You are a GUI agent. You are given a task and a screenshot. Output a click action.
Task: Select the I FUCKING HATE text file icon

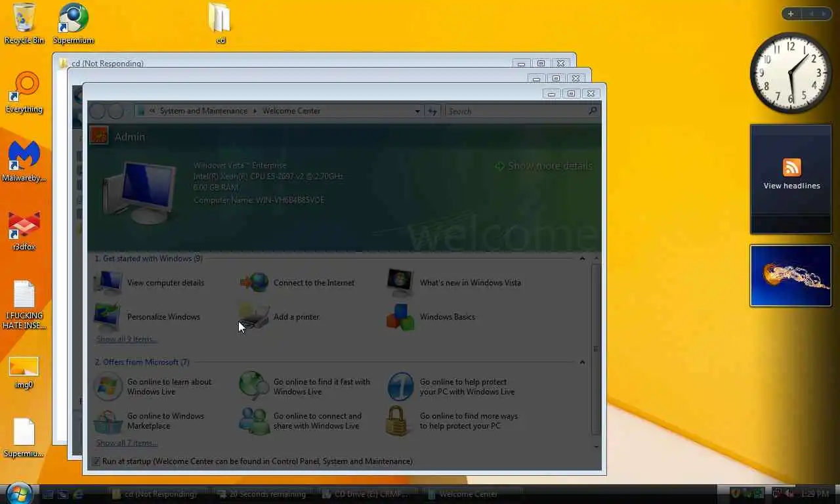(24, 305)
